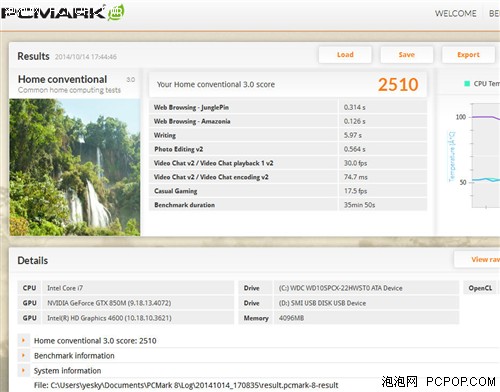This screenshot has height=392, width=500.
Task: Expand Benchmark information section
Action: pyautogui.click(x=23, y=355)
